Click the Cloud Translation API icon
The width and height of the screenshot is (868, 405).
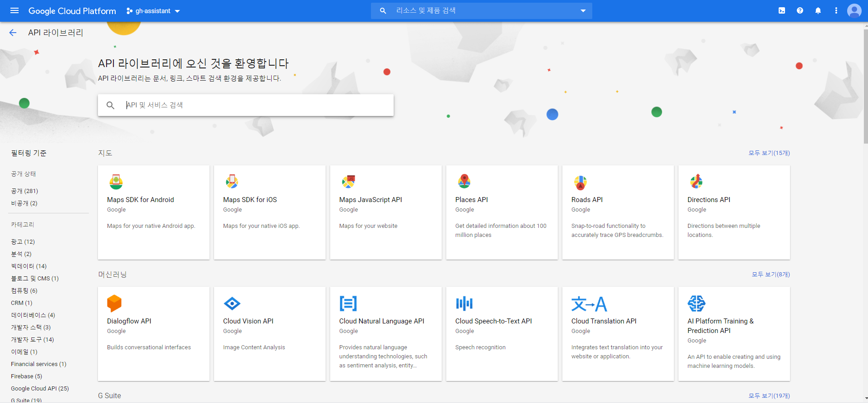(589, 304)
